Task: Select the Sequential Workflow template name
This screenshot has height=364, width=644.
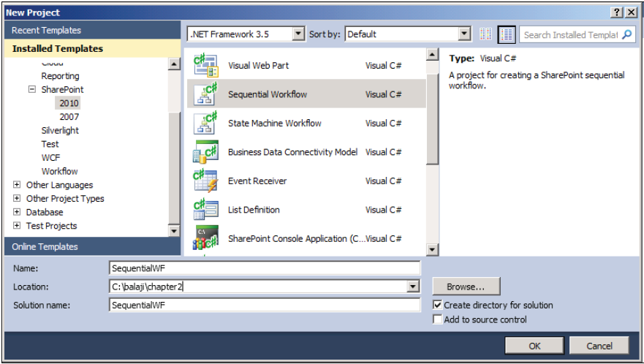Action: click(x=268, y=94)
